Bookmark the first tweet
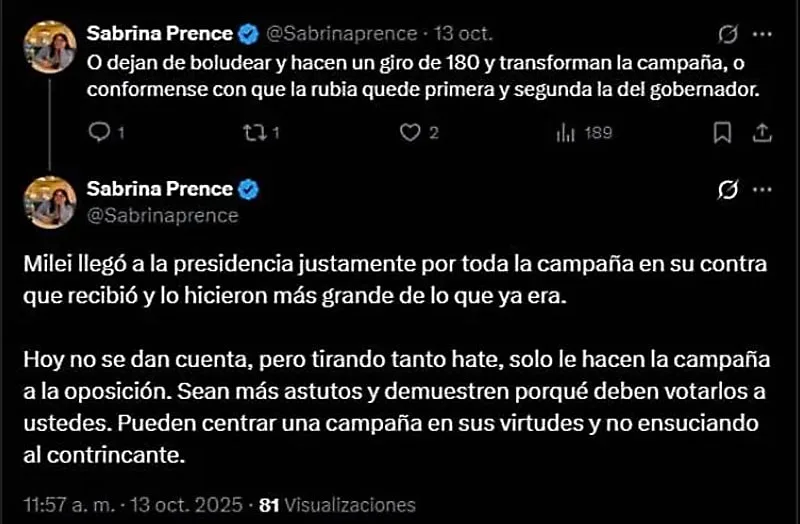Screen dimensions: 800x524 tap(722, 132)
